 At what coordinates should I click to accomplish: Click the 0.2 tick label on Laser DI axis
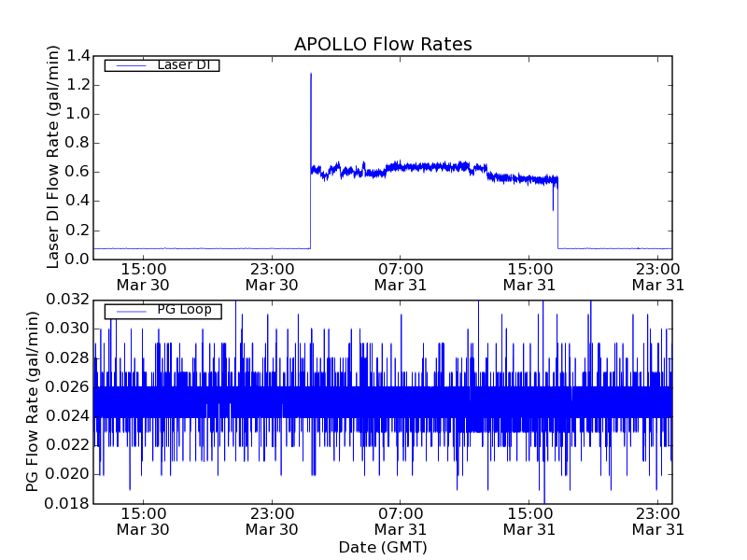point(78,231)
